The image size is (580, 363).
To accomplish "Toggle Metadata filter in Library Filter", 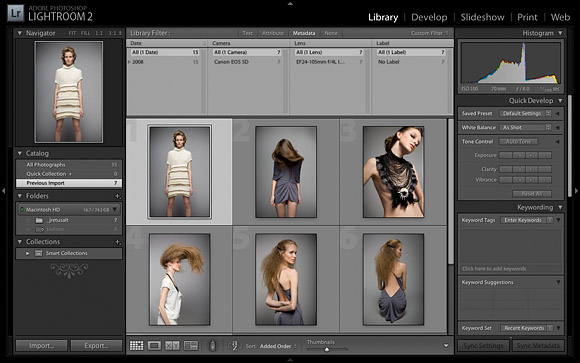I will coord(304,33).
